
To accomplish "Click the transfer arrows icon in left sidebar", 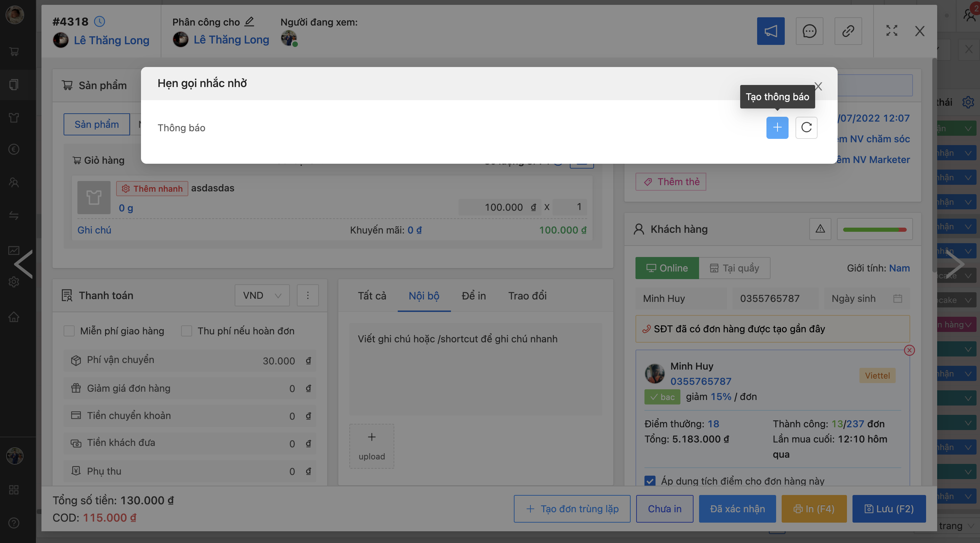I will (14, 216).
